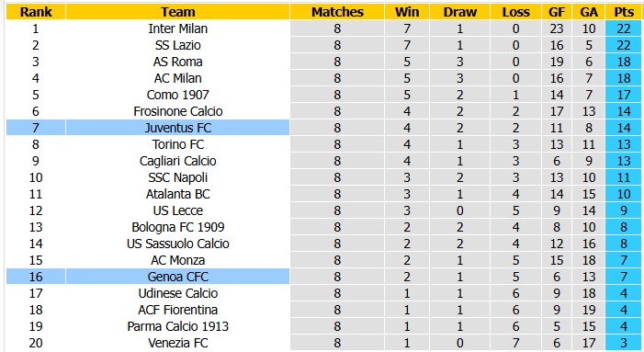
Task: Select the Frosinone Calcio team name
Action: [178, 111]
